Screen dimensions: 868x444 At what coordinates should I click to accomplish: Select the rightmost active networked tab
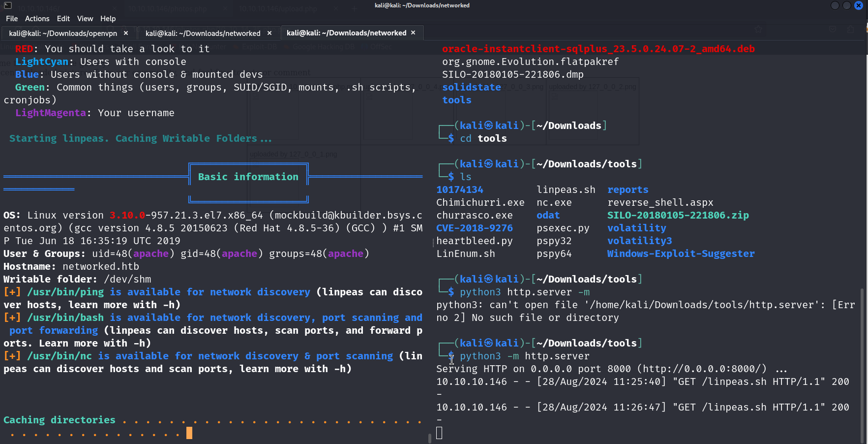[346, 33]
